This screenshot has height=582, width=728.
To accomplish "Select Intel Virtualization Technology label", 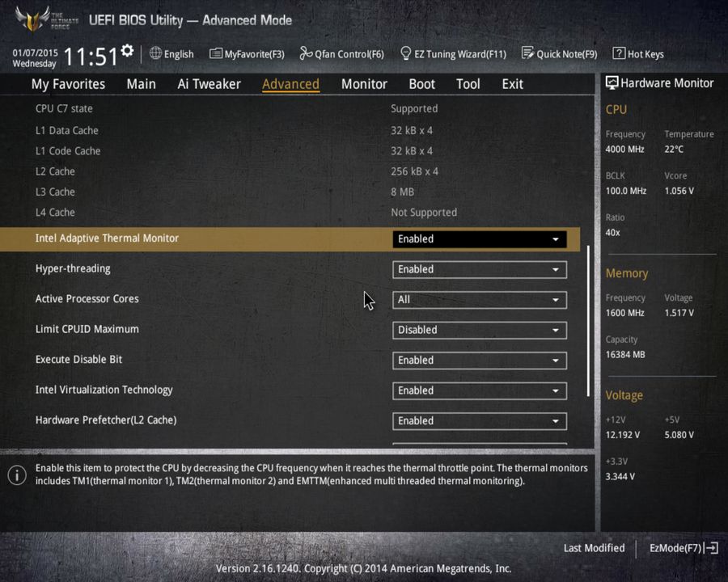I will (104, 390).
